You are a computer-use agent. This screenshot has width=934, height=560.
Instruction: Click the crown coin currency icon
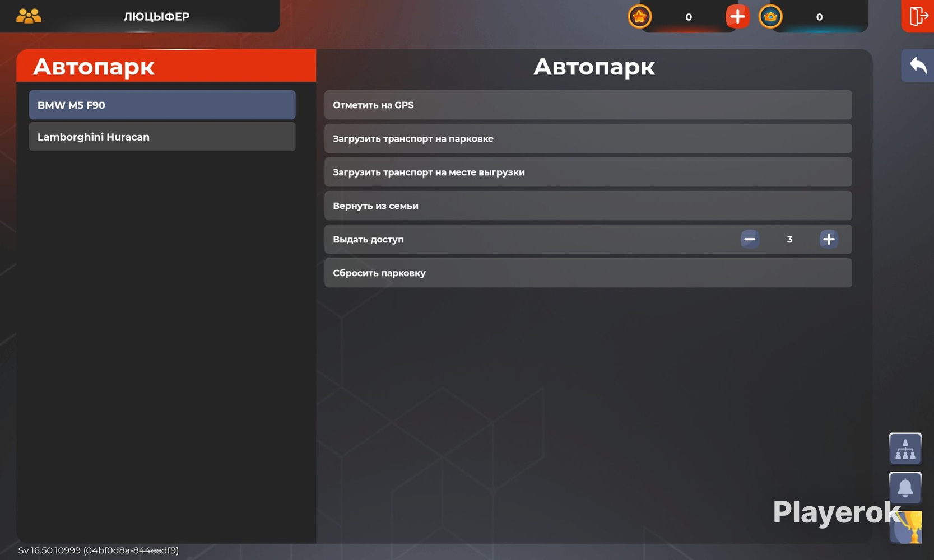(x=770, y=16)
